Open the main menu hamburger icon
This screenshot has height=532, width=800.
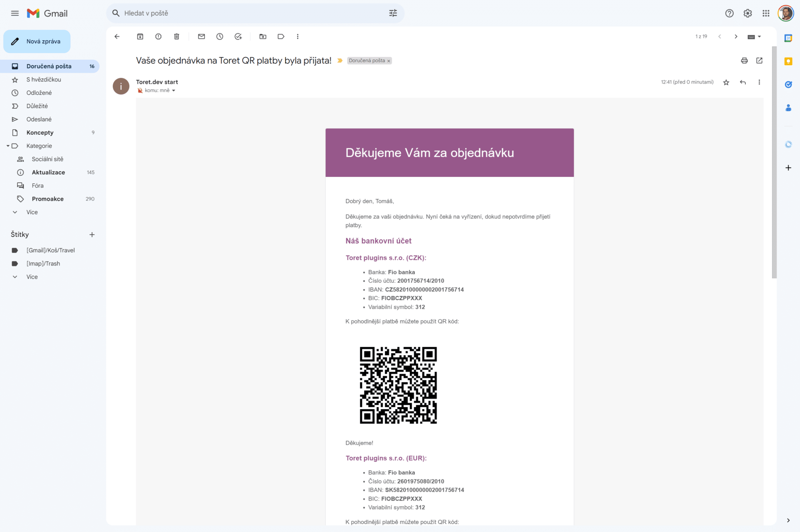[15, 13]
